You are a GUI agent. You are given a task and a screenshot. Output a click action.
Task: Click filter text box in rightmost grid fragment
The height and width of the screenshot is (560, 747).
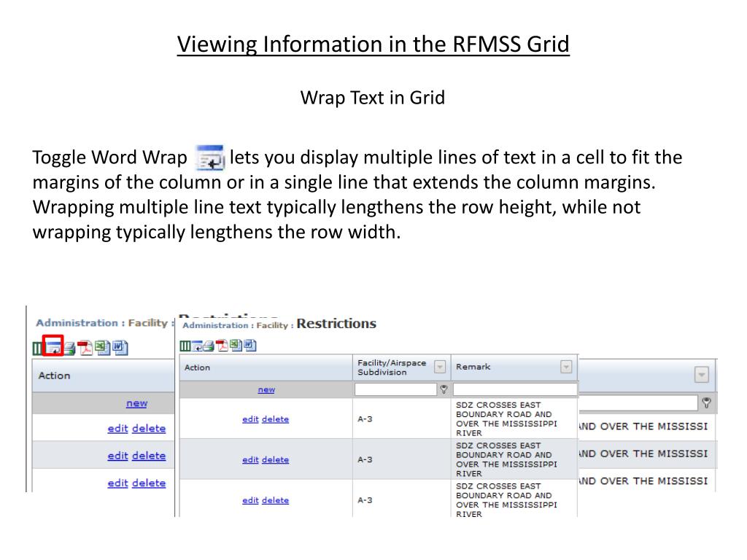tap(638, 402)
